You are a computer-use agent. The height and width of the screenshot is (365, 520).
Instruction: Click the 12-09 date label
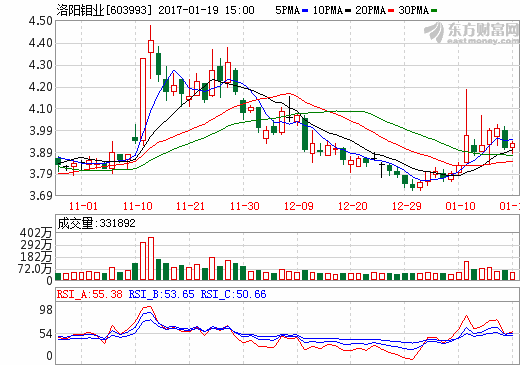tap(299, 206)
